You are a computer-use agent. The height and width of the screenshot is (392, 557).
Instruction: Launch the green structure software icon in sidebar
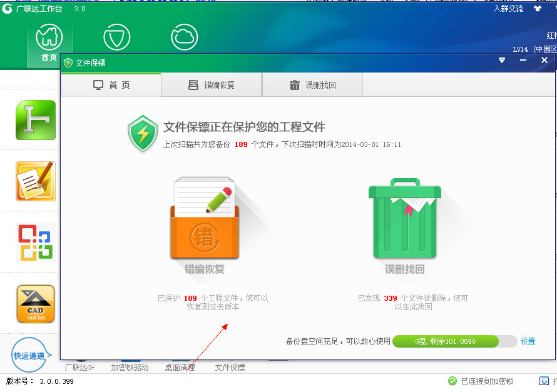(x=36, y=120)
